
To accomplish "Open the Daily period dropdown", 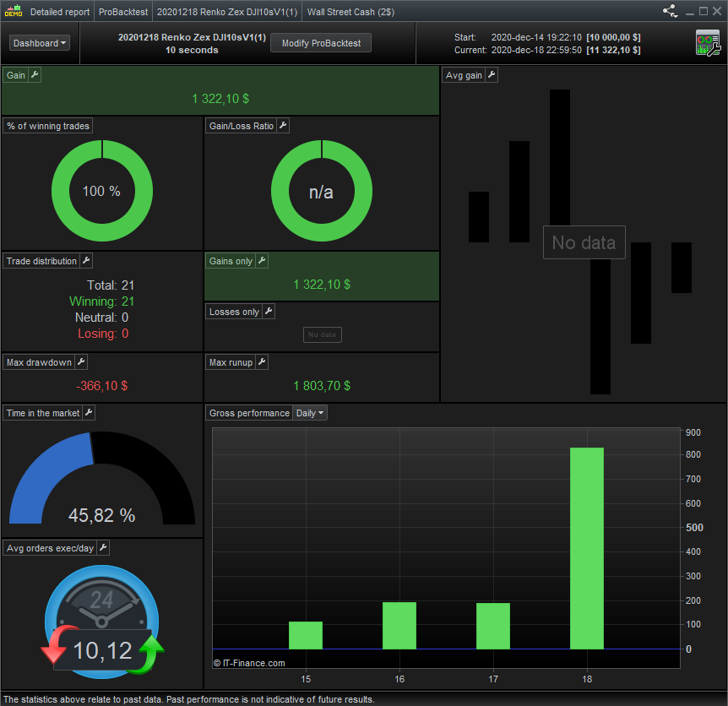I will click(310, 413).
